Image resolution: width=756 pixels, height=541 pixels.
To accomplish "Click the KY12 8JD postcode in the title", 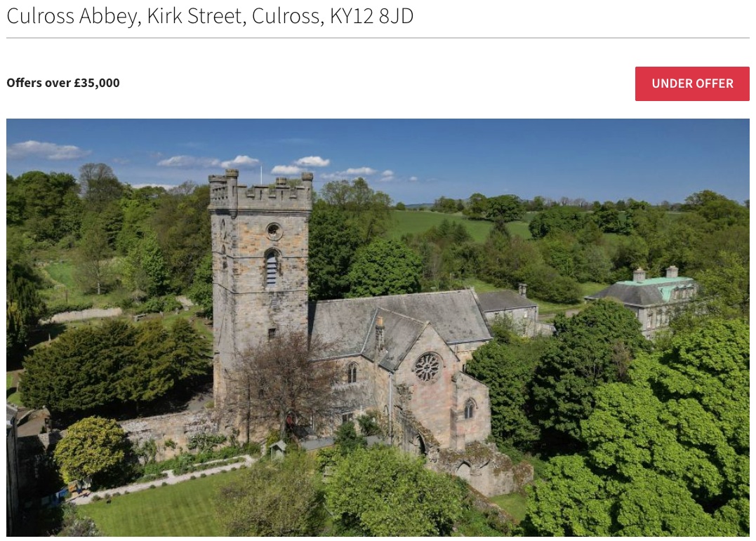I will click(x=372, y=16).
